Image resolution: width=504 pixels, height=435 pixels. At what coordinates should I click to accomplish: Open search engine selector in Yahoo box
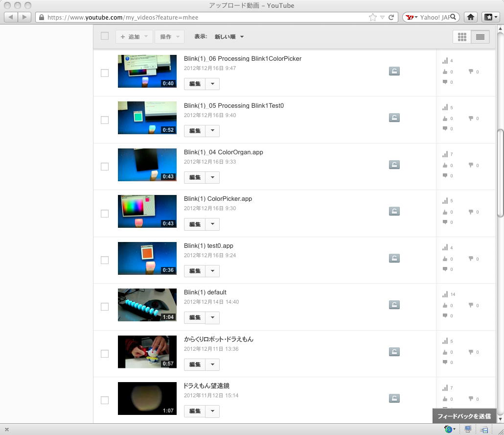point(412,17)
